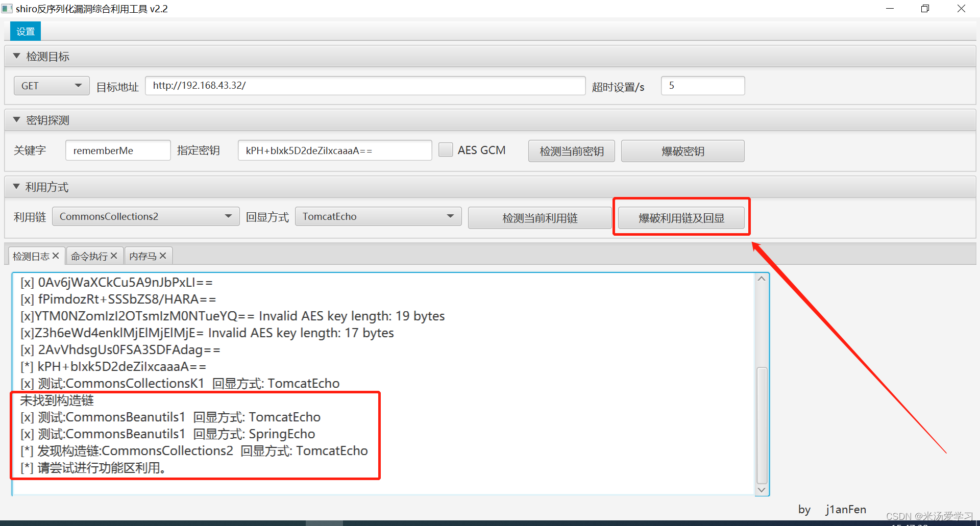The image size is (980, 526).
Task: Click log line '测试:CommonsCollectionsK1'
Action: click(180, 383)
